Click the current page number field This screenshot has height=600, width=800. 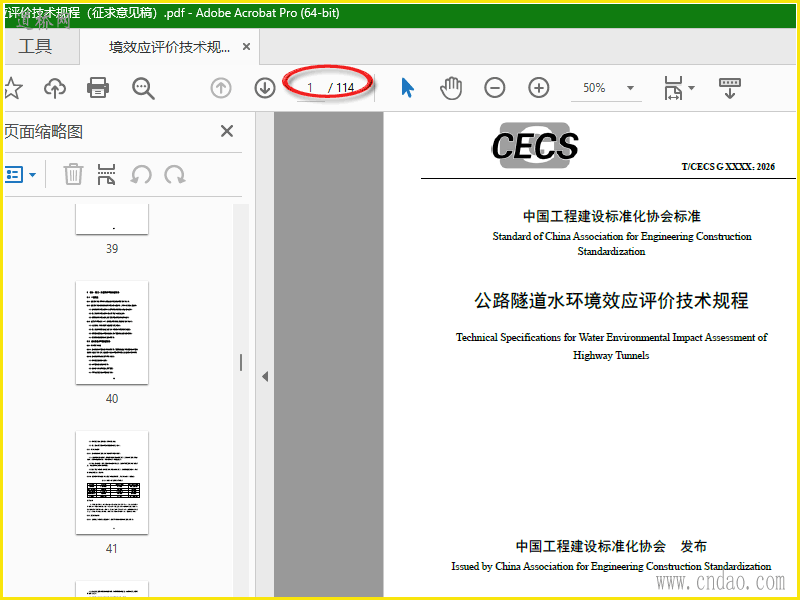point(310,88)
